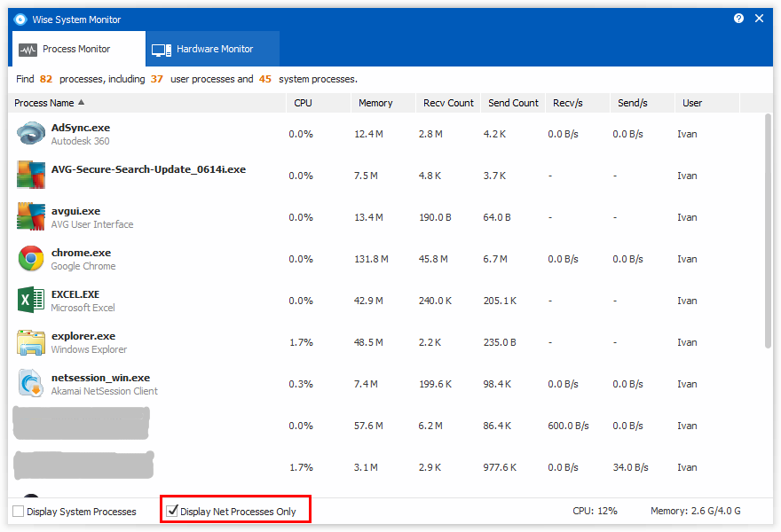Sort by CPU column header
The height and width of the screenshot is (532, 781).
click(319, 103)
